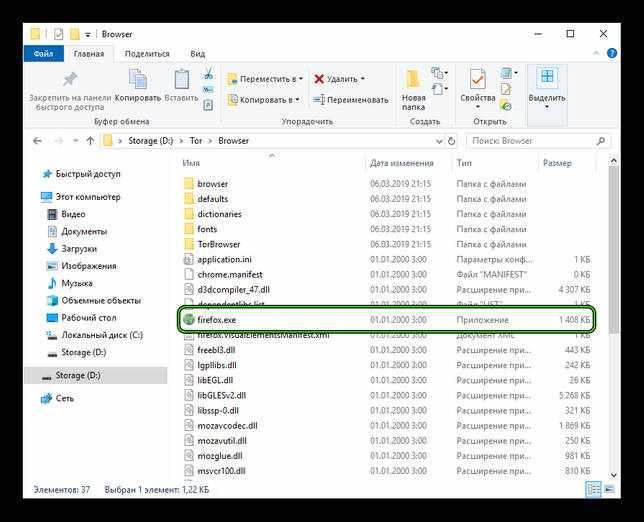
Task: Open recent locations dropdown arrow
Action: click(75, 141)
